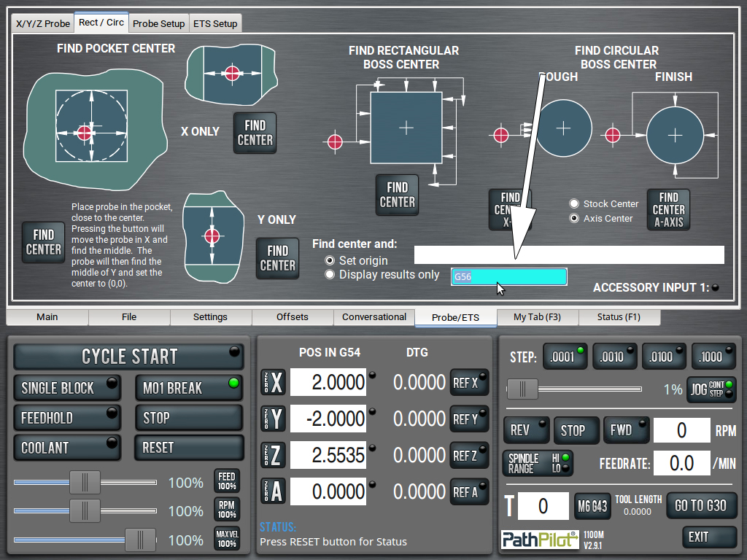Select Display results only radio option
747x560 pixels.
click(x=330, y=274)
